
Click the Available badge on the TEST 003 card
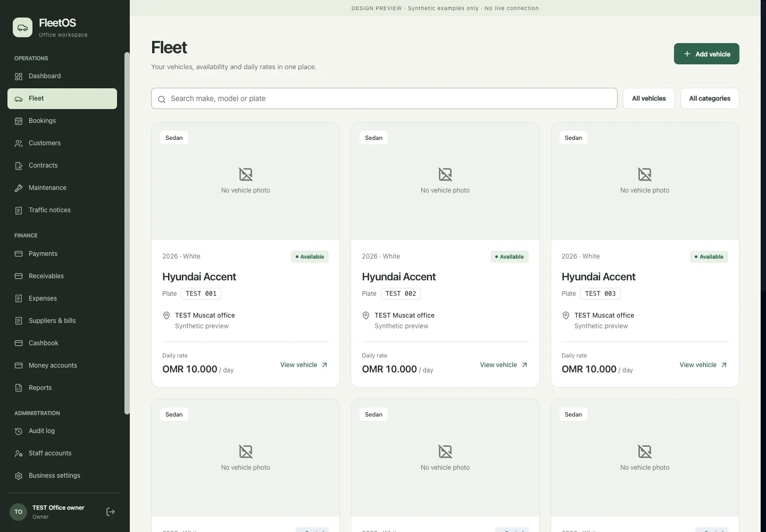709,257
